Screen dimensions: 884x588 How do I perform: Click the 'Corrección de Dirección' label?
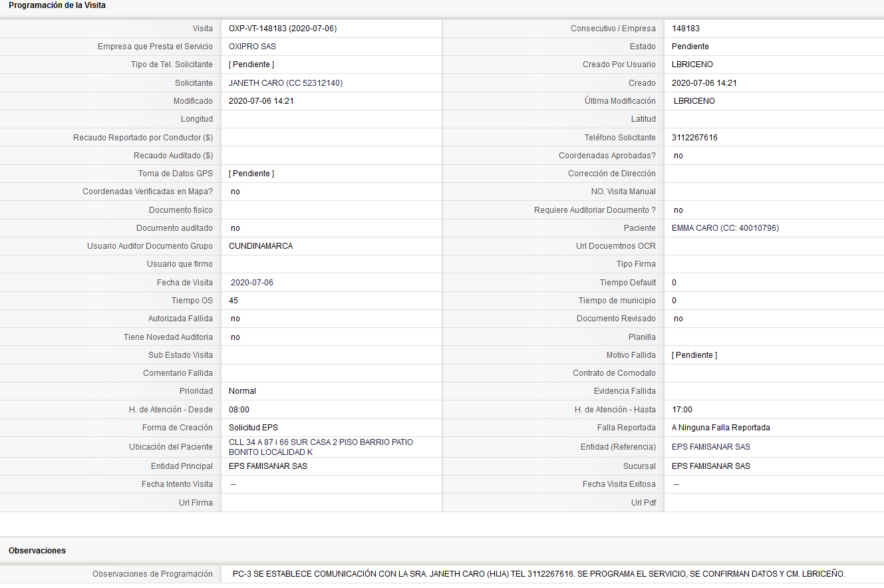click(x=612, y=174)
